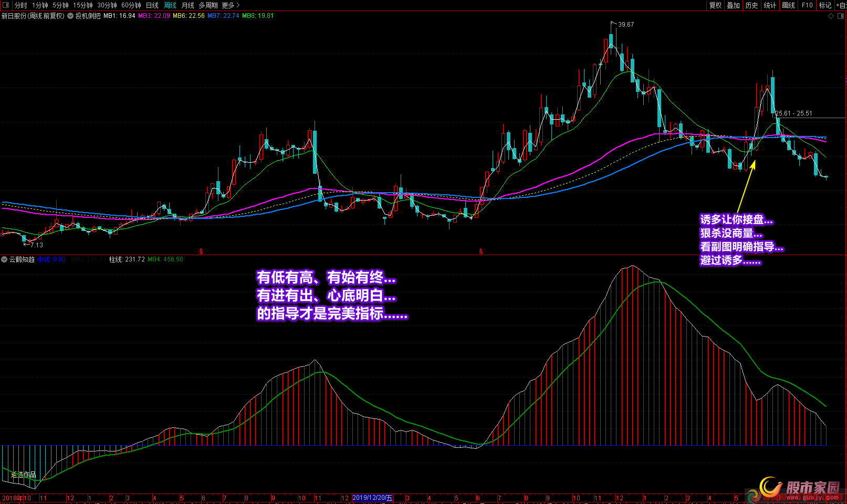The image size is (847, 504).
Task: Switch to 月线 monthly chart tab
Action: coord(187,5)
